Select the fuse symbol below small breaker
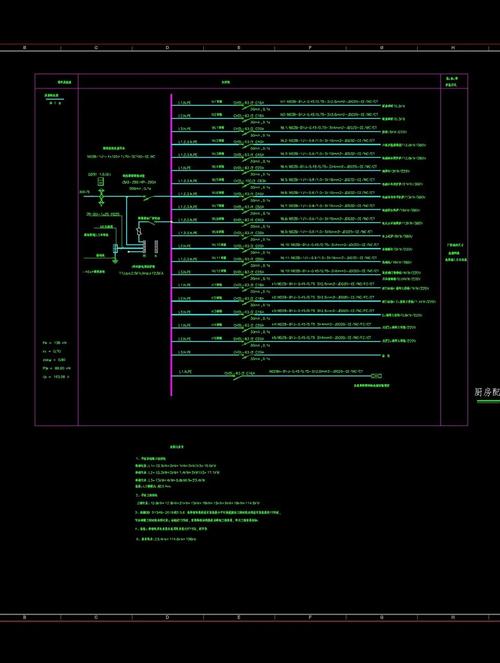The height and width of the screenshot is (663, 500). point(139,231)
